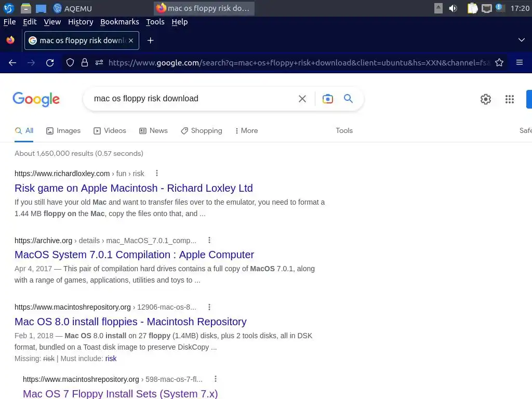Open file manager from panel
This screenshot has height=399, width=532.
(x=26, y=8)
